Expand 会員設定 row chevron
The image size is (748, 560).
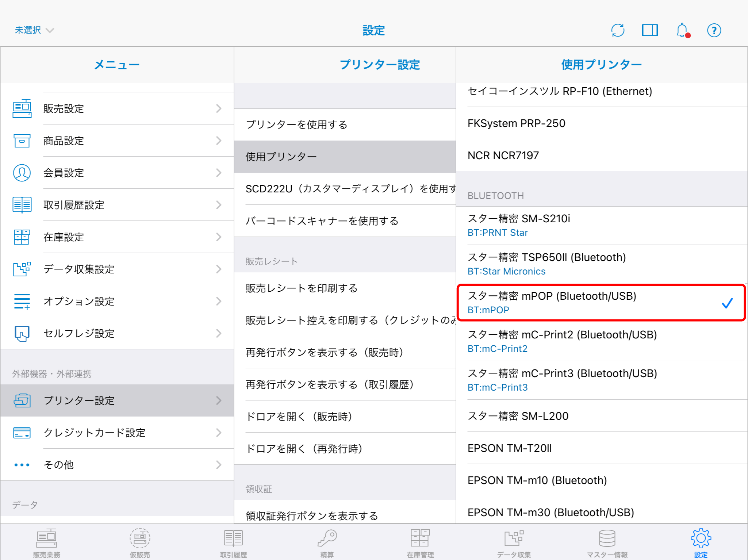click(219, 173)
